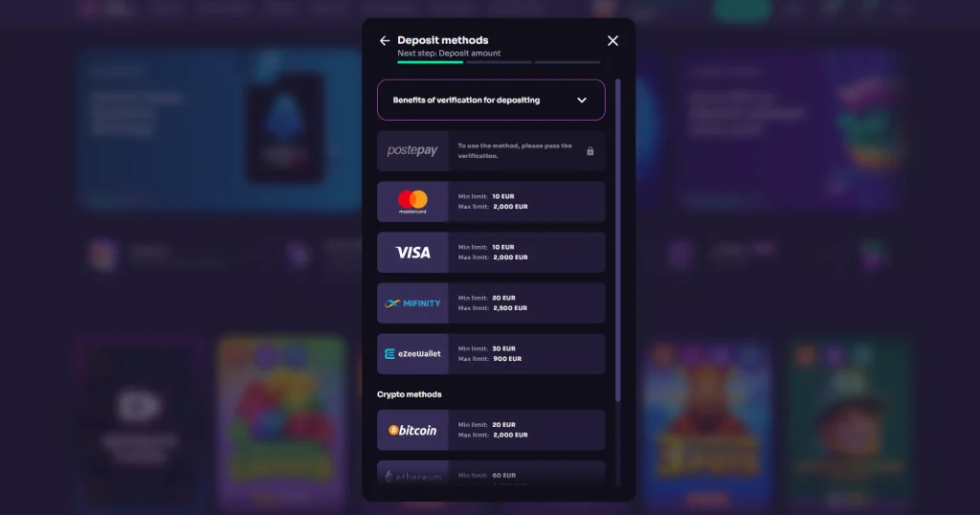Select the MiFinity logo
980x515 pixels.
pyautogui.click(x=412, y=303)
